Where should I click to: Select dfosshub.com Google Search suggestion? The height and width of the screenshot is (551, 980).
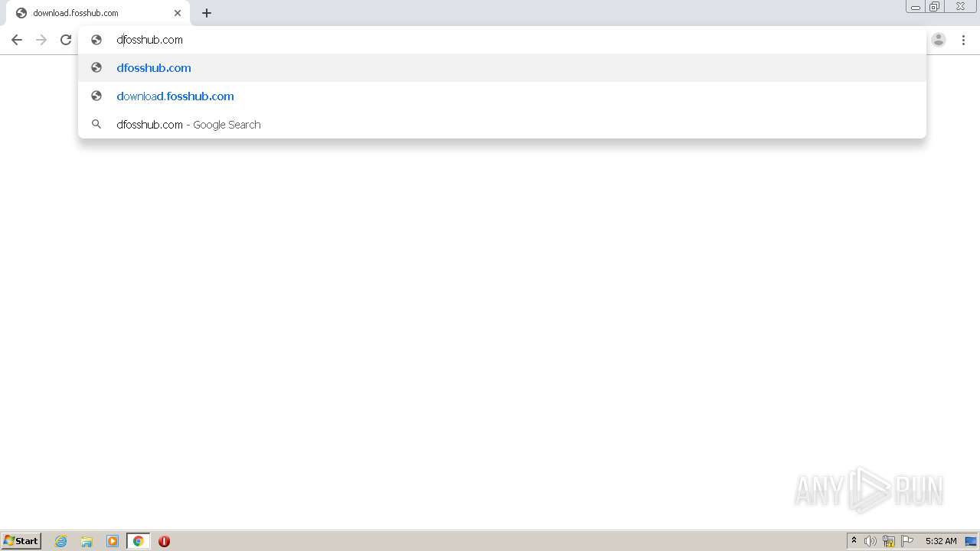coord(502,124)
